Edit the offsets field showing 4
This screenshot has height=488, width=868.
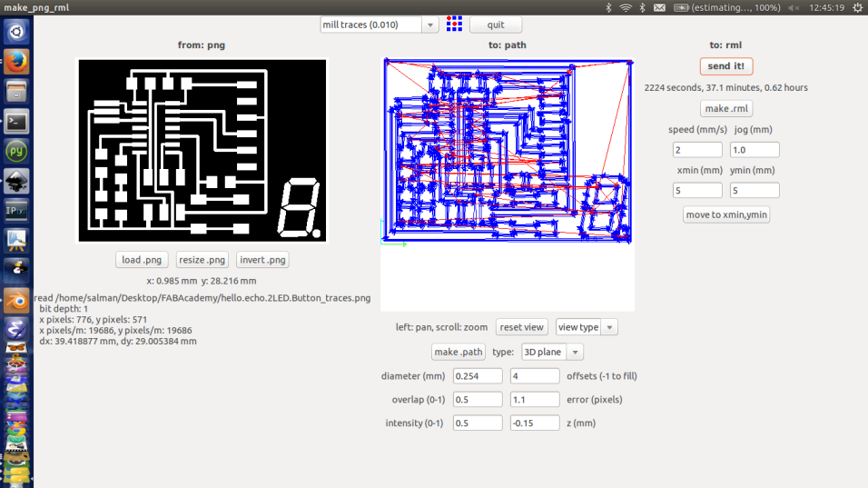[534, 375]
